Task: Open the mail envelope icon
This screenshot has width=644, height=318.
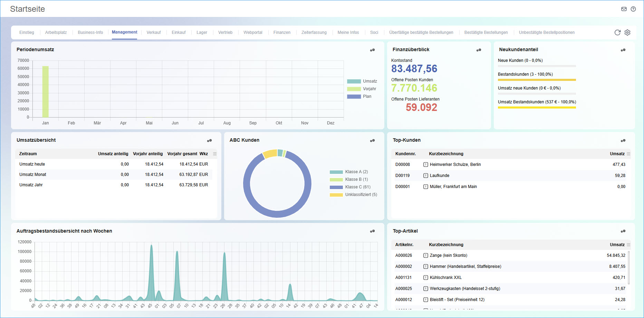Action: tap(624, 9)
